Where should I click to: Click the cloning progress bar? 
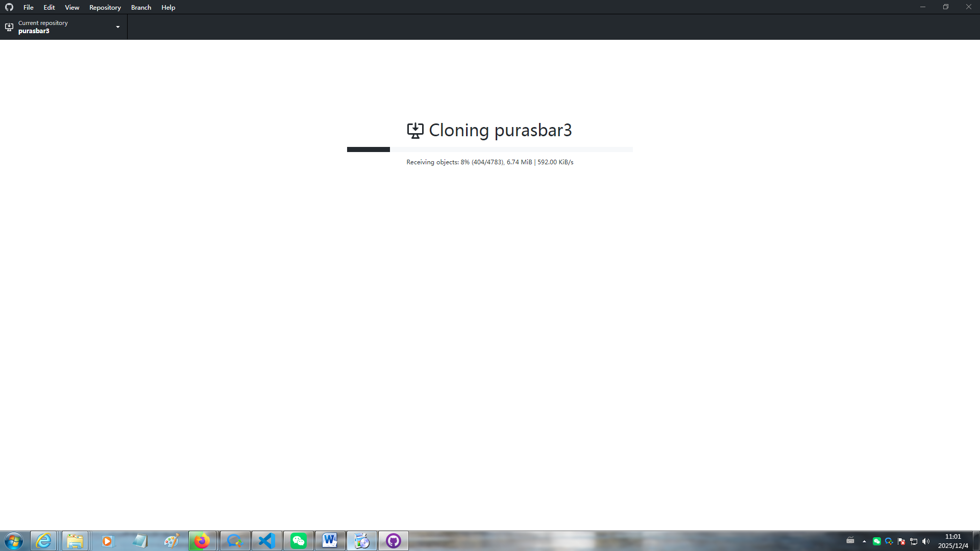click(489, 149)
